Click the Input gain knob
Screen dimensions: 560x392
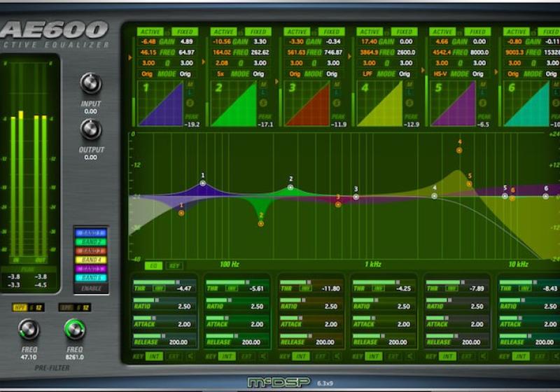point(91,84)
